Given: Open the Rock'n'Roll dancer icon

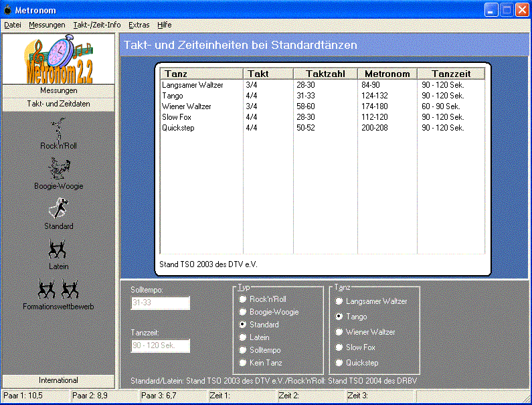Looking at the screenshot, I should (58, 129).
